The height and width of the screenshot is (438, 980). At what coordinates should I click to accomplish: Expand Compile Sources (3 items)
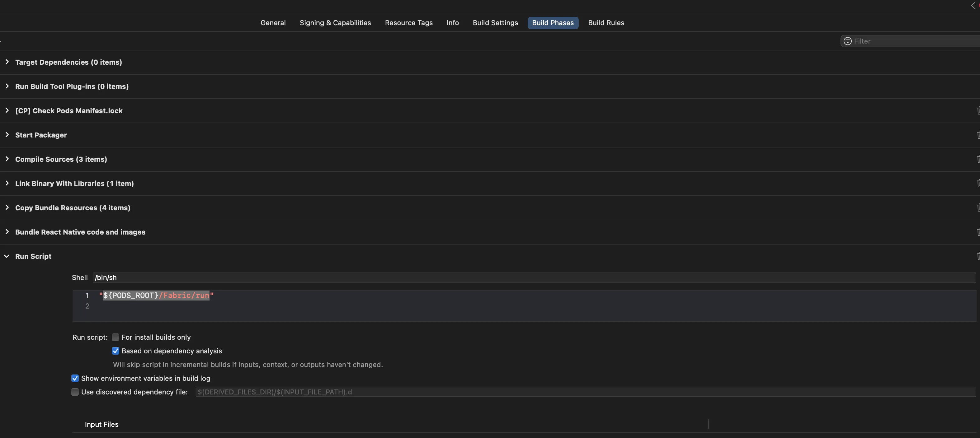pyautogui.click(x=7, y=159)
